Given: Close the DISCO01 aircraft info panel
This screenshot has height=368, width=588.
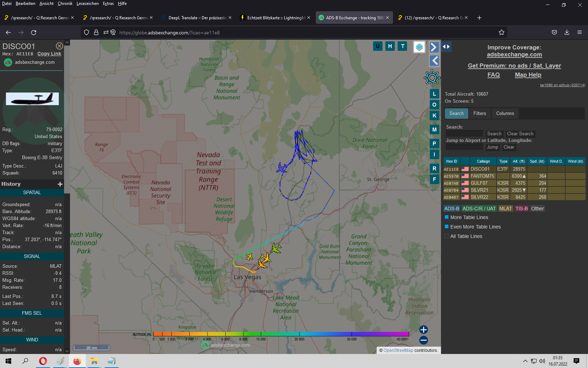Looking at the screenshot, I should tap(59, 46).
